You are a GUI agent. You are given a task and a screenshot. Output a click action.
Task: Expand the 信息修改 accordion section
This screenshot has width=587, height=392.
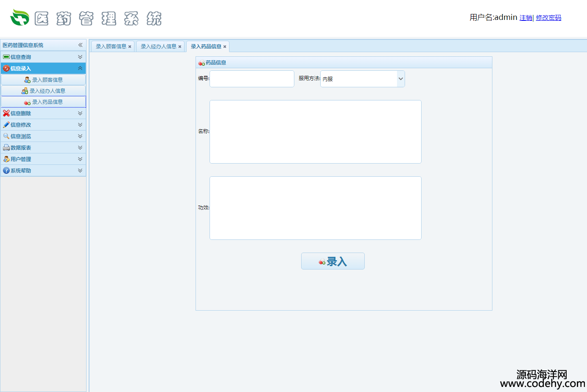pyautogui.click(x=80, y=125)
